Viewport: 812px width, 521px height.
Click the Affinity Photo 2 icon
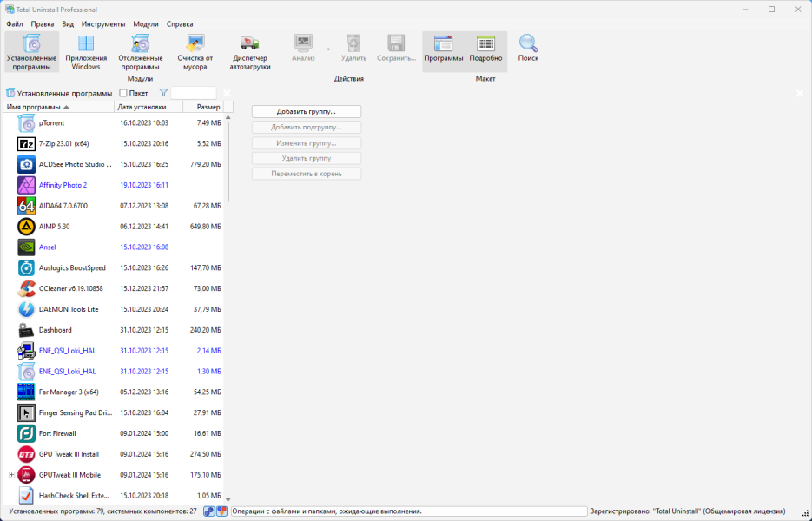26,186
